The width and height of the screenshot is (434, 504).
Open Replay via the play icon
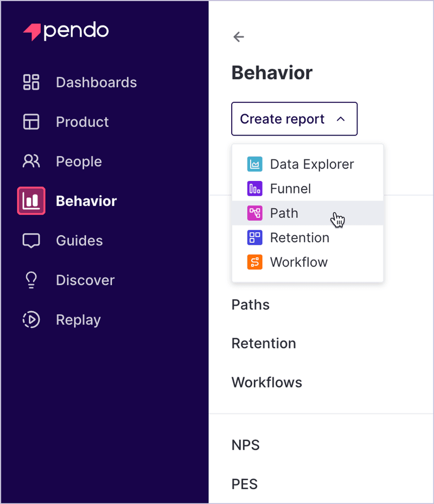point(31,320)
